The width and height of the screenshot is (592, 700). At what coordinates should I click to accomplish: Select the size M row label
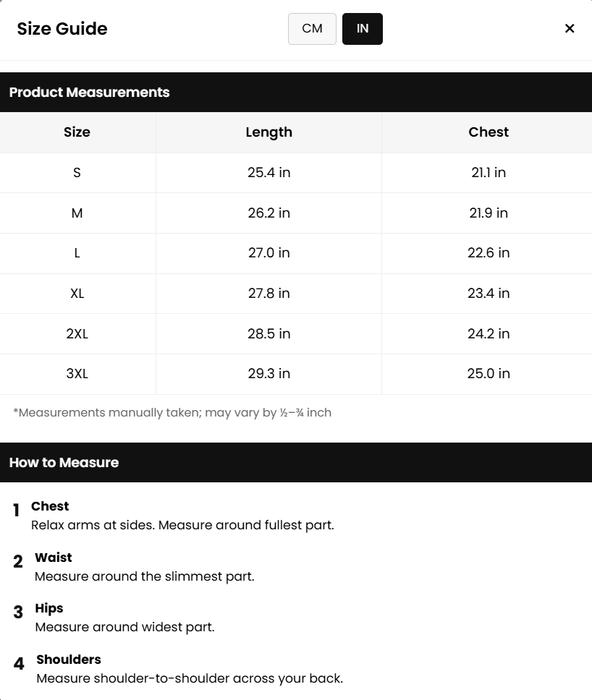pos(77,213)
